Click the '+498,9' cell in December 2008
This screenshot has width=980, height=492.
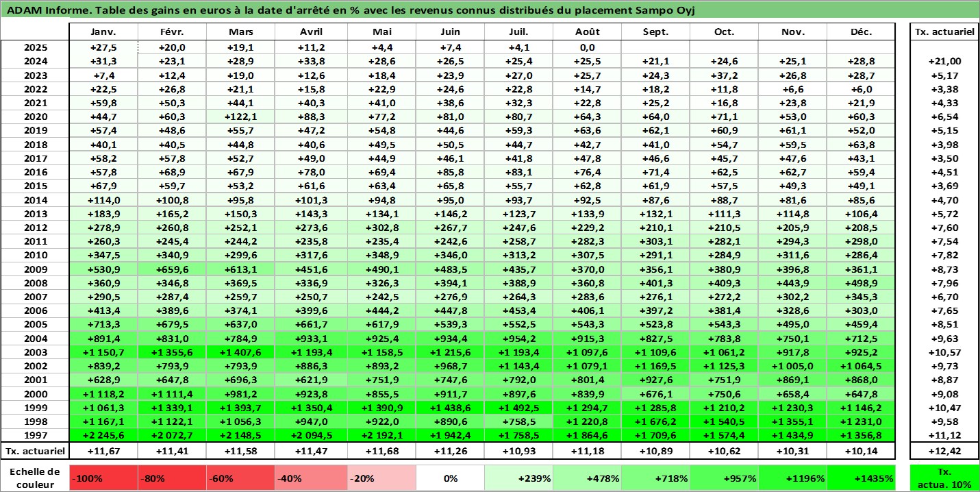862,283
